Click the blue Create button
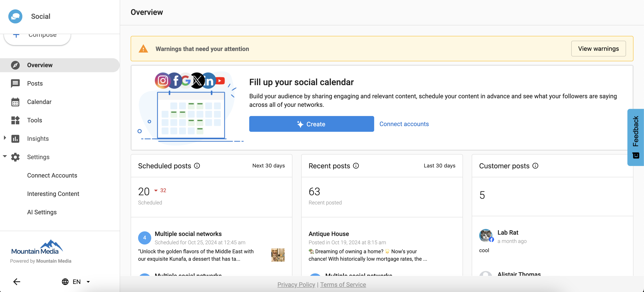The width and height of the screenshot is (644, 292). click(311, 124)
